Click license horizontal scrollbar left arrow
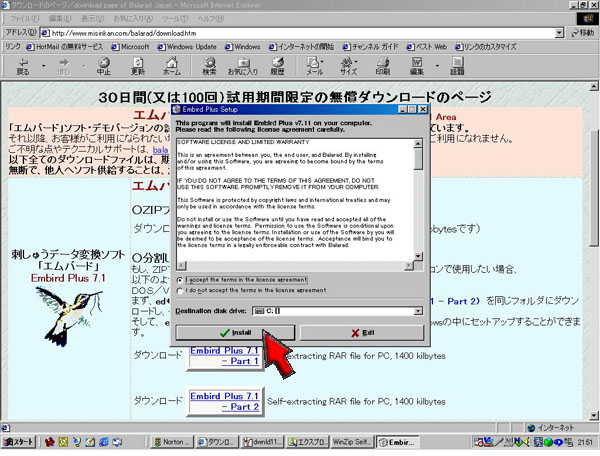600x456 pixels. (182, 265)
